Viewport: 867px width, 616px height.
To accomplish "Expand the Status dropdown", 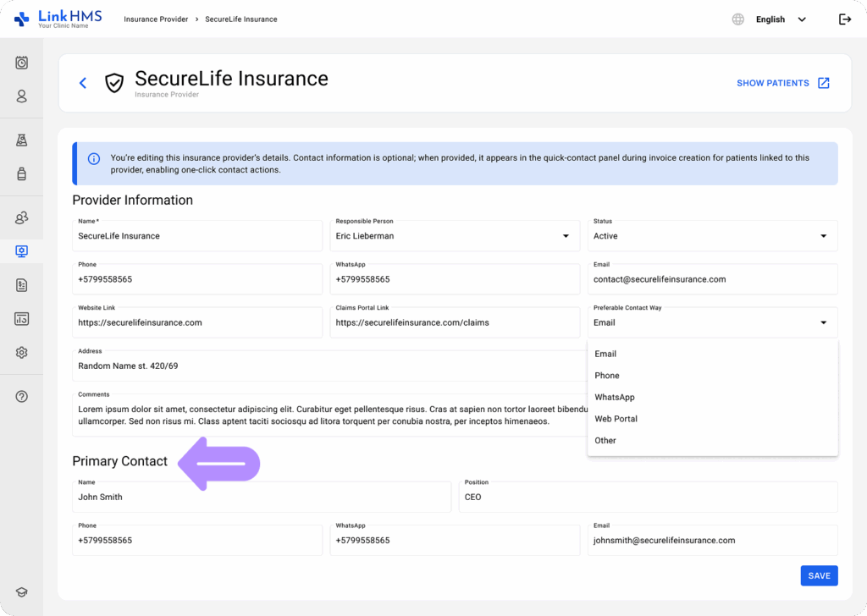I will click(823, 236).
